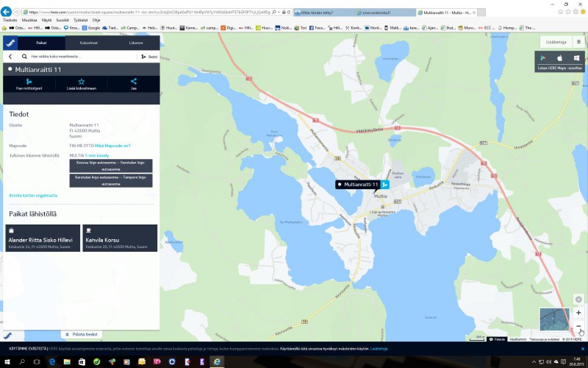Click the Lisätietoja button
The height and width of the screenshot is (368, 588).
tap(556, 41)
